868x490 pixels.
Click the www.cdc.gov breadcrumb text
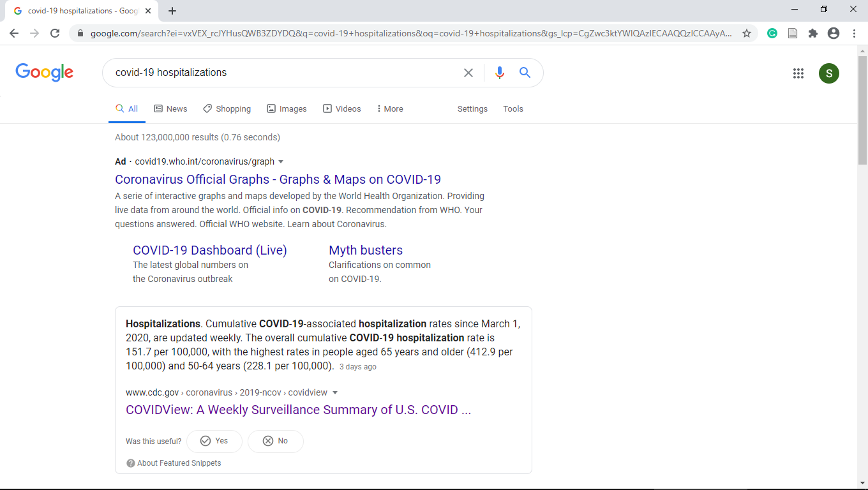click(152, 393)
